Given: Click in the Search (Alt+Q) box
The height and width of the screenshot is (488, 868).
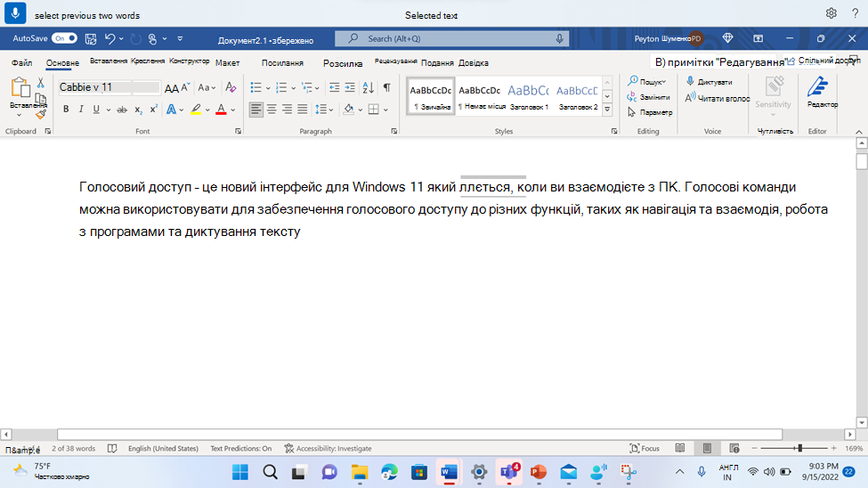Looking at the screenshot, I should coord(451,39).
